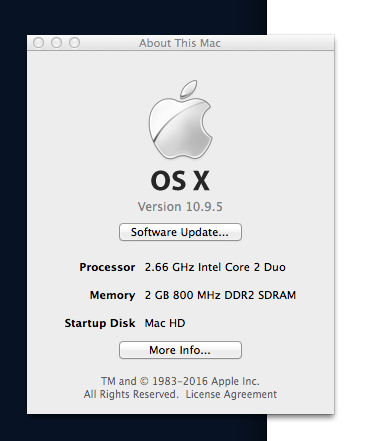Image resolution: width=370 pixels, height=441 pixels.
Task: Click the OS X heading text
Action: [x=180, y=181]
